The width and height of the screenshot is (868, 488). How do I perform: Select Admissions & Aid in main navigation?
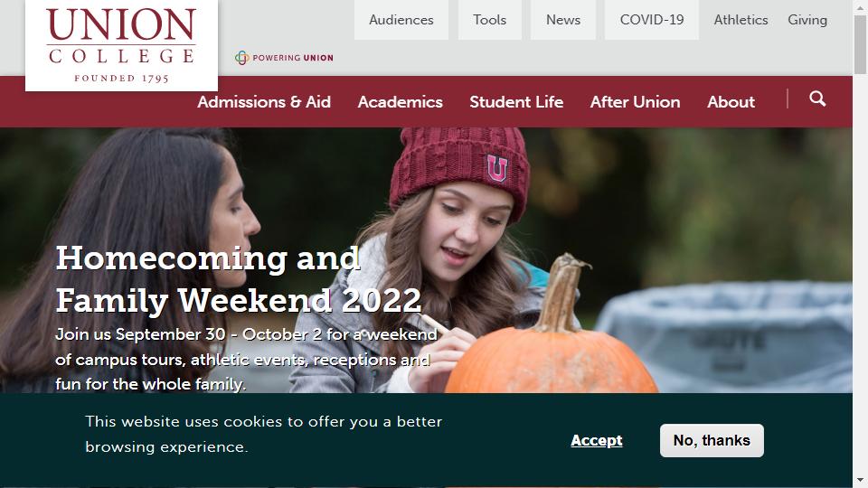coord(264,102)
